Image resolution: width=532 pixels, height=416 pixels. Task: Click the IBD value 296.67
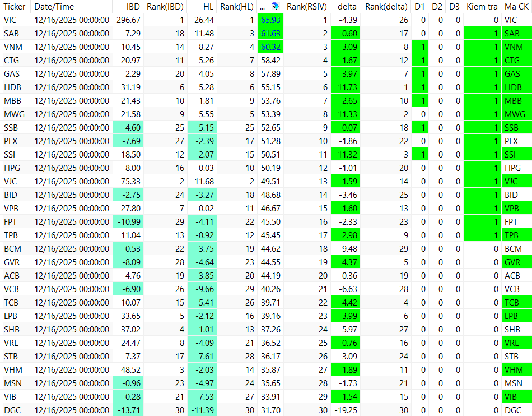[x=128, y=20]
